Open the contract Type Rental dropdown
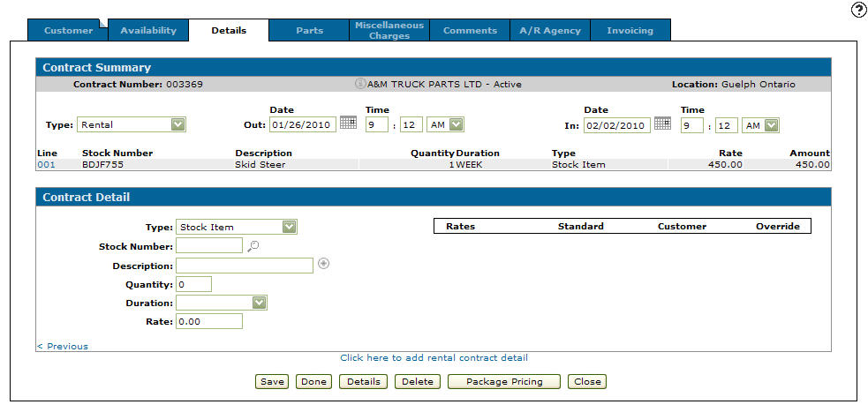This screenshot has height=412, width=868. pos(132,124)
